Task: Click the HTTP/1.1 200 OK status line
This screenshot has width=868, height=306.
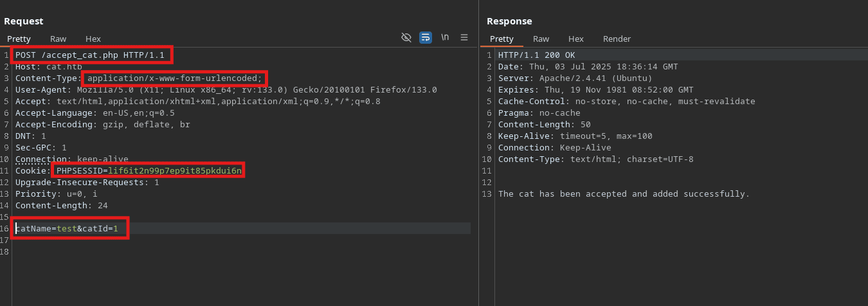Action: click(x=536, y=55)
